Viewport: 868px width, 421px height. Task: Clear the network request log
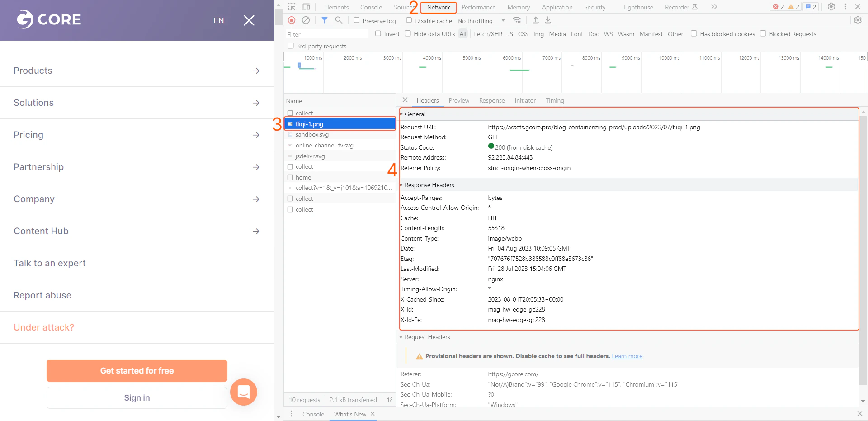(307, 20)
